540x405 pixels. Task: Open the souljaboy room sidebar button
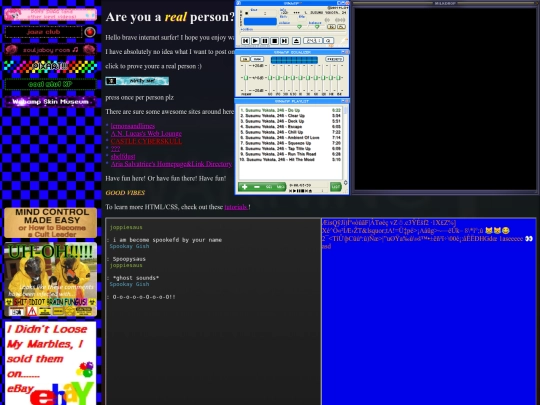(50, 50)
